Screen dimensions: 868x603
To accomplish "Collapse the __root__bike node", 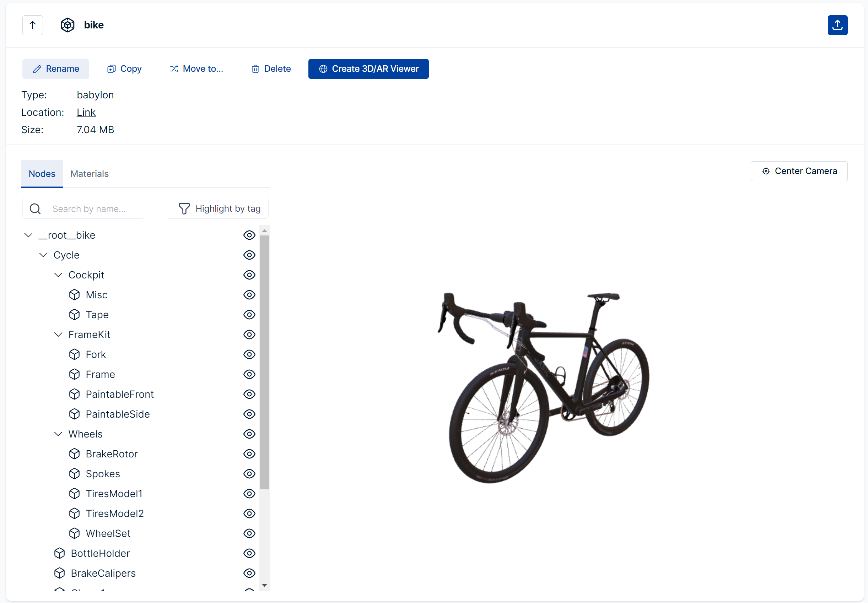I will pyautogui.click(x=28, y=235).
